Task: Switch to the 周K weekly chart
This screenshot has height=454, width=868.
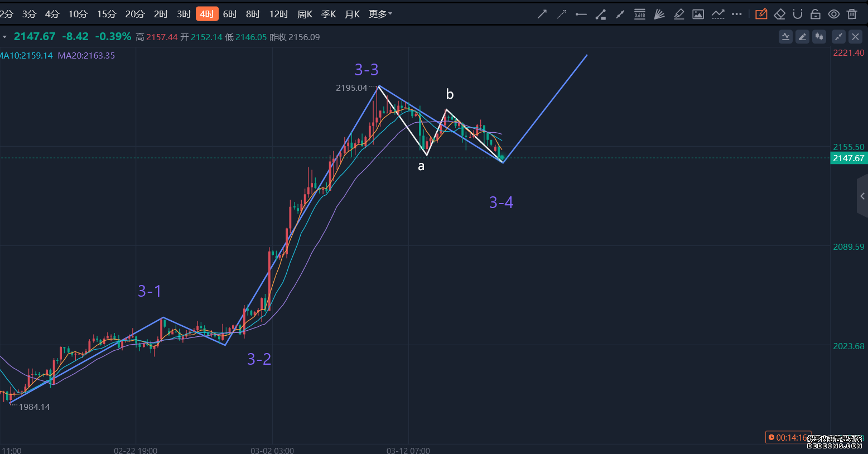Action: click(305, 14)
